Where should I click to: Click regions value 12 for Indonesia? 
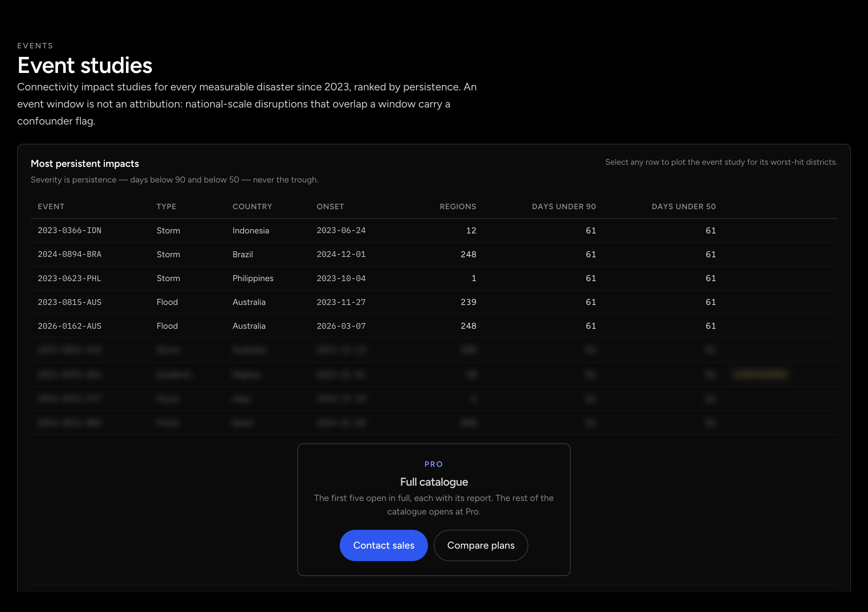click(471, 230)
